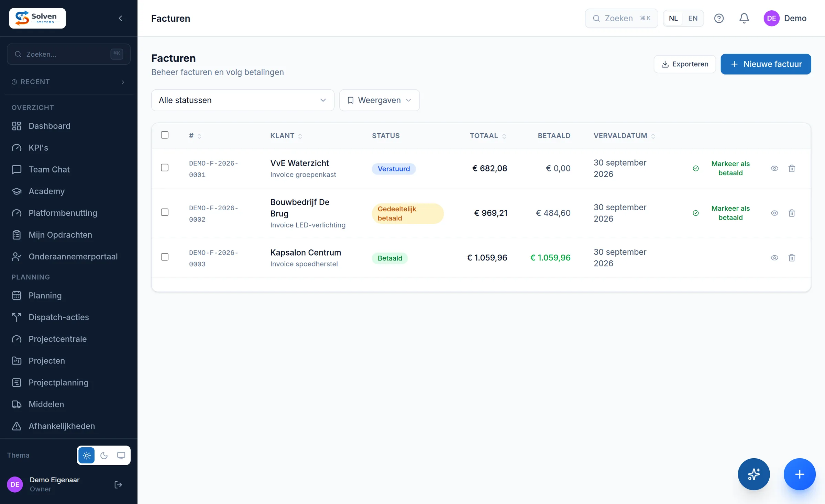Viewport: 825px width, 504px height.
Task: Check the box for DEMO-F-2026-0001
Action: [x=165, y=168]
